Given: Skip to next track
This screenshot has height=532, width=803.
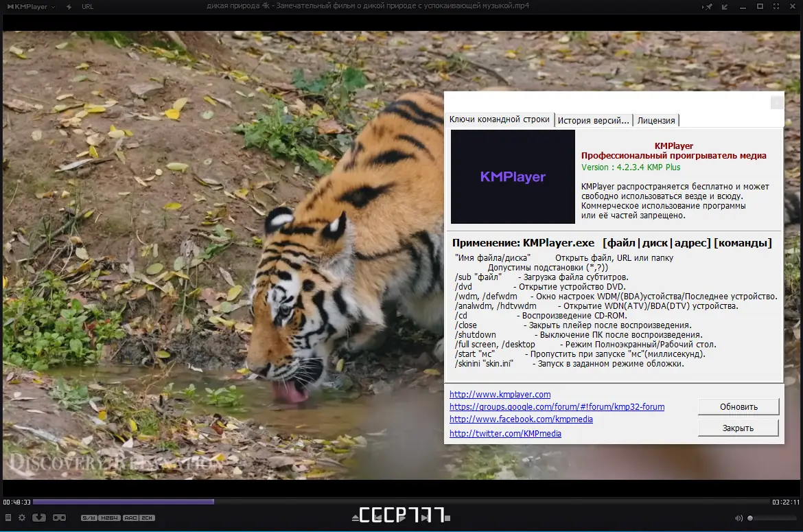Looking at the screenshot, I should point(425,518).
